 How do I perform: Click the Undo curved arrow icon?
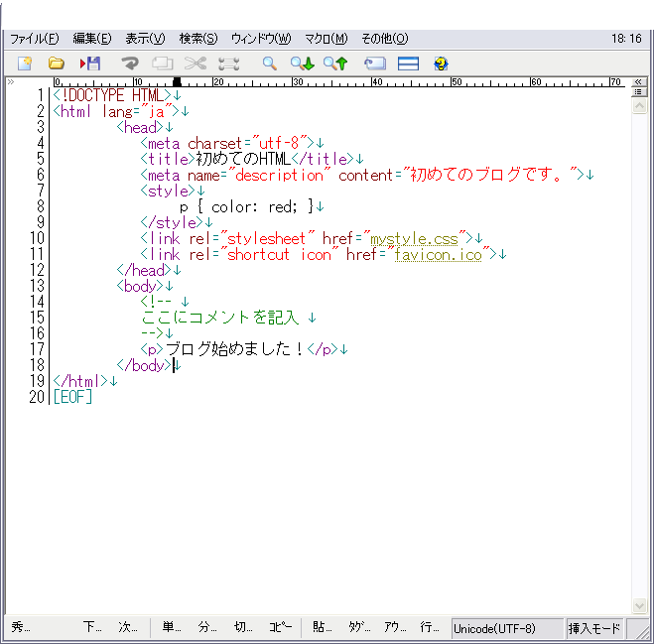(130, 64)
